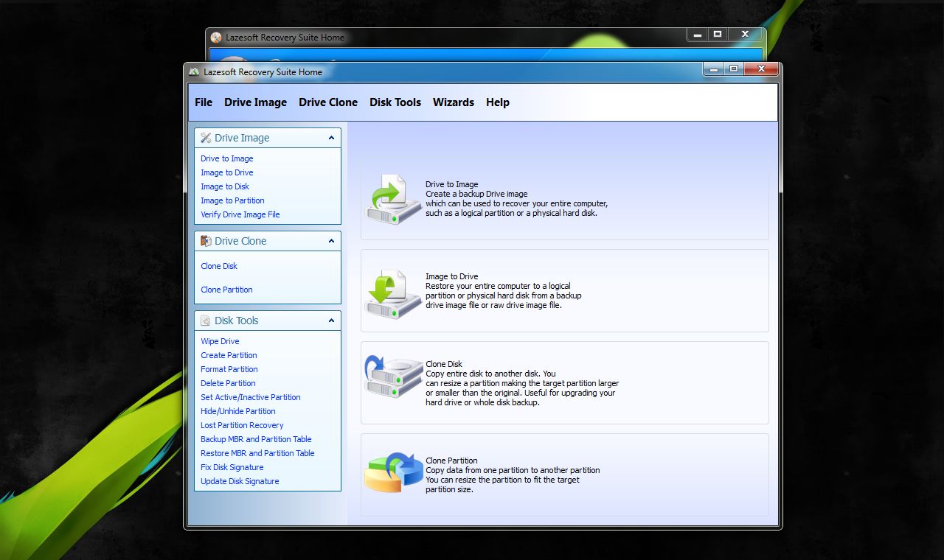Open the Create Partition link
Image resolution: width=944 pixels, height=560 pixels.
[229, 355]
